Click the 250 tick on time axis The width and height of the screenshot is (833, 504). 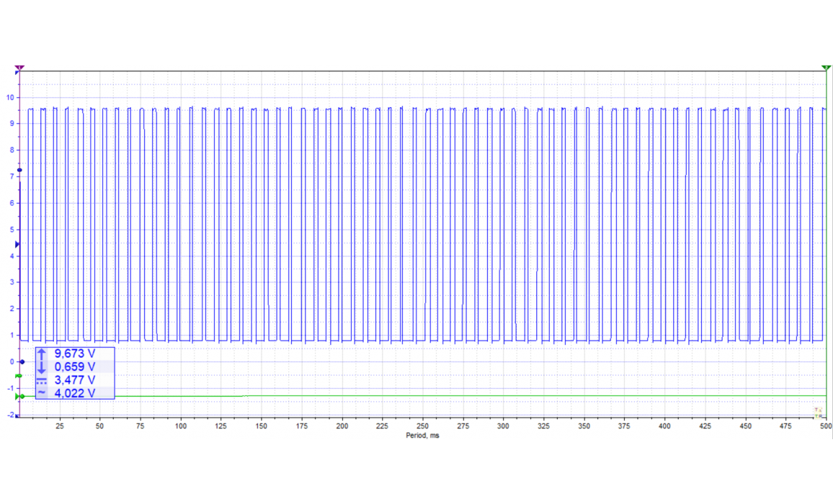(422, 426)
